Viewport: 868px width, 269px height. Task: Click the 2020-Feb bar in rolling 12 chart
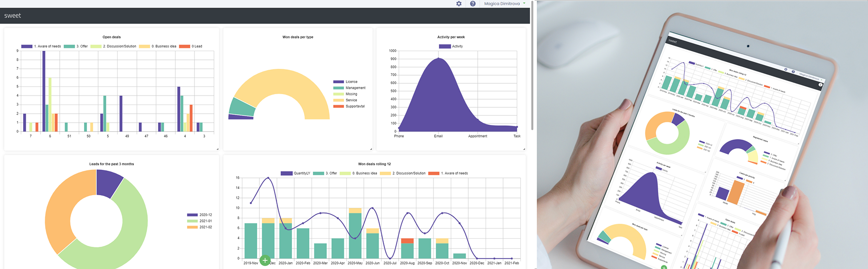tap(303, 243)
